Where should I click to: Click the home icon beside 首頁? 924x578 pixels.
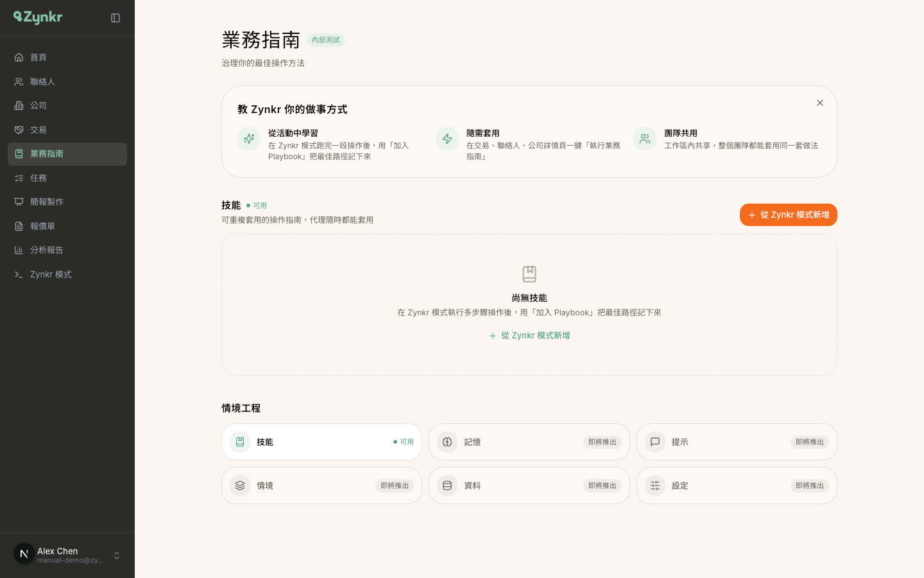tap(19, 57)
